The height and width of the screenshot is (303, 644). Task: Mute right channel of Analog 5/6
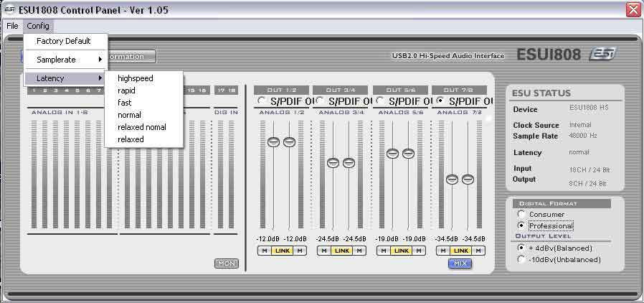419,251
